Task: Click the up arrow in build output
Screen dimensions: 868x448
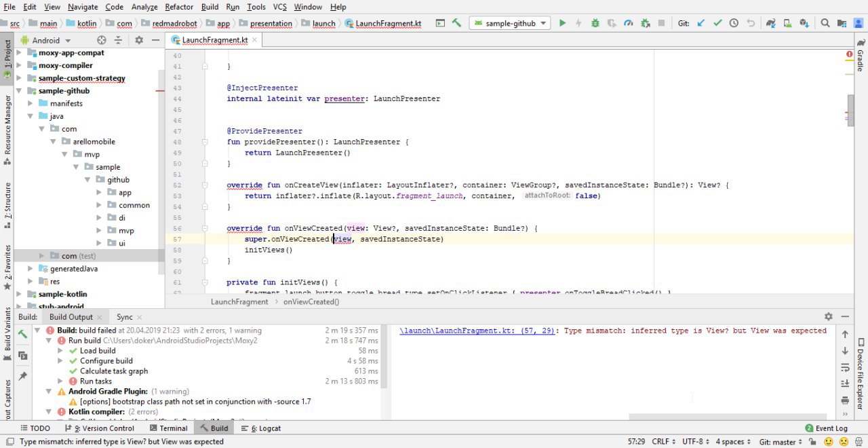Action: point(845,334)
